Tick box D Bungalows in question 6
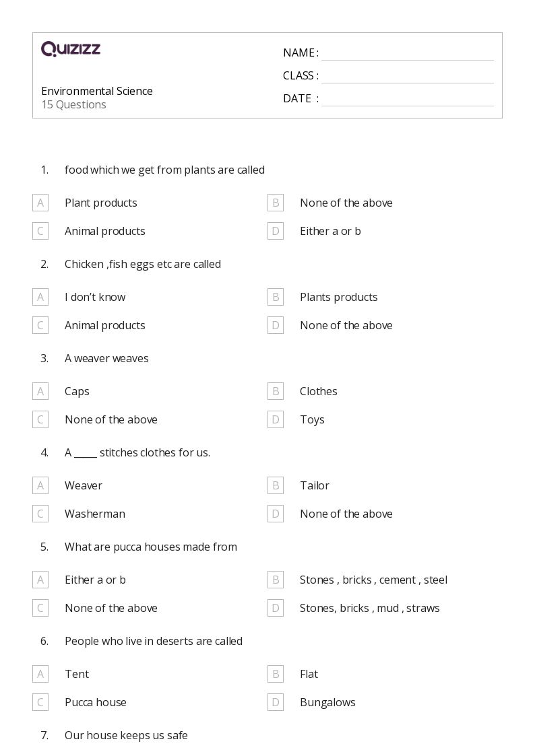This screenshot has height=756, width=535. (276, 702)
